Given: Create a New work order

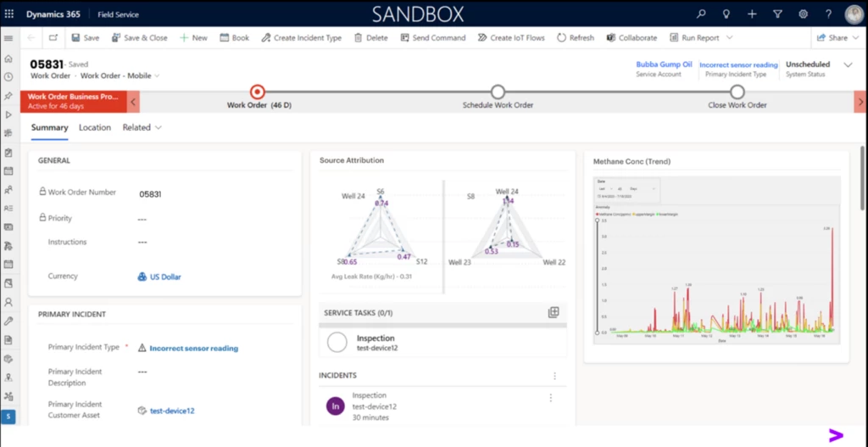Looking at the screenshot, I should click(193, 37).
